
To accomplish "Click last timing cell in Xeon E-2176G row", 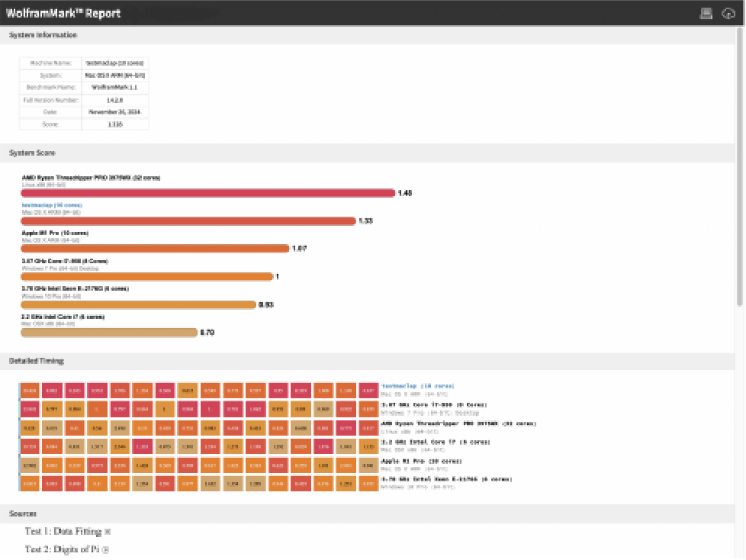I will 368,483.
